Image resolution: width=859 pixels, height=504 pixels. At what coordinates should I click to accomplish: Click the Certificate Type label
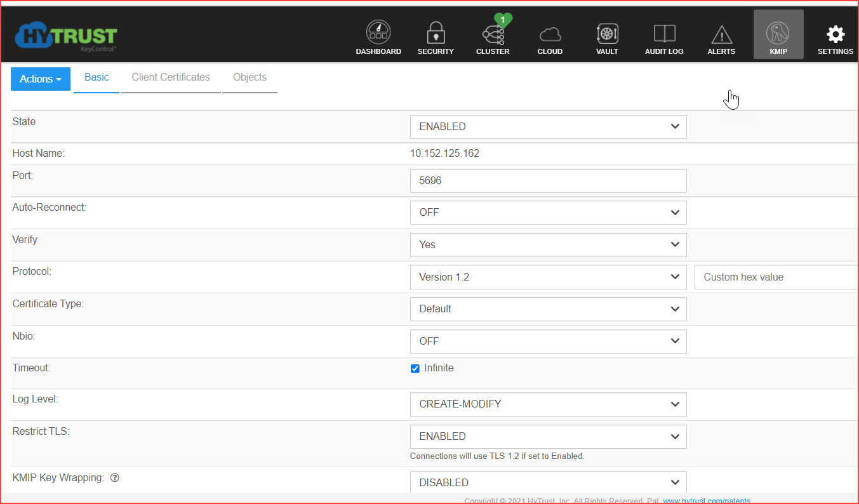tap(48, 303)
